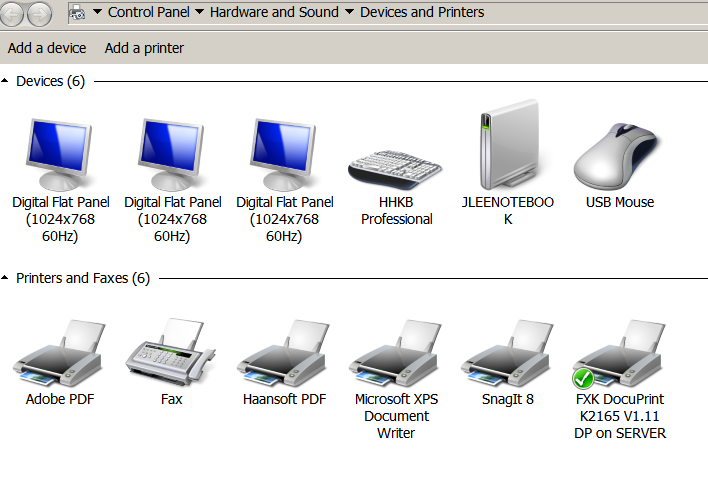Click the Printers and Faxes (6) header text

coord(83,278)
